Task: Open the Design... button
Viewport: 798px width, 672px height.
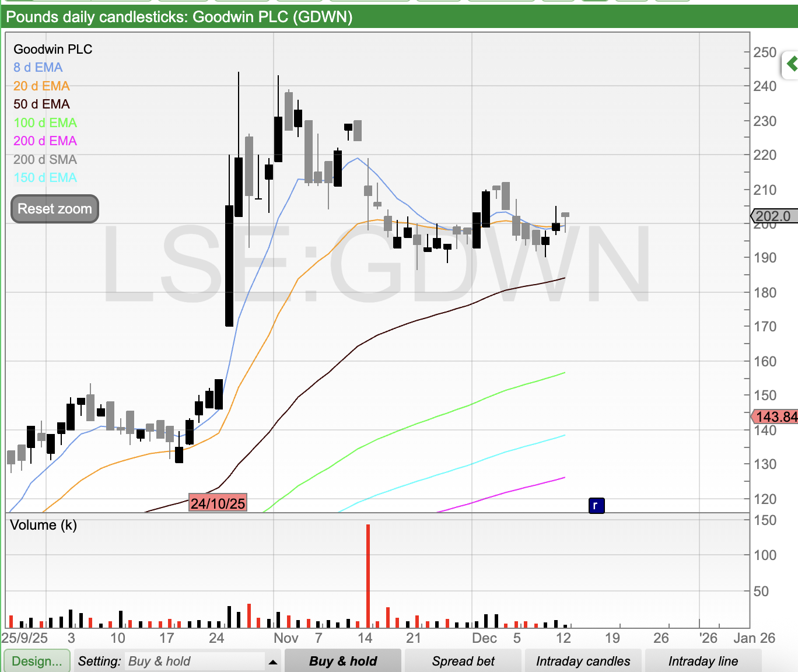Action: pyautogui.click(x=37, y=661)
